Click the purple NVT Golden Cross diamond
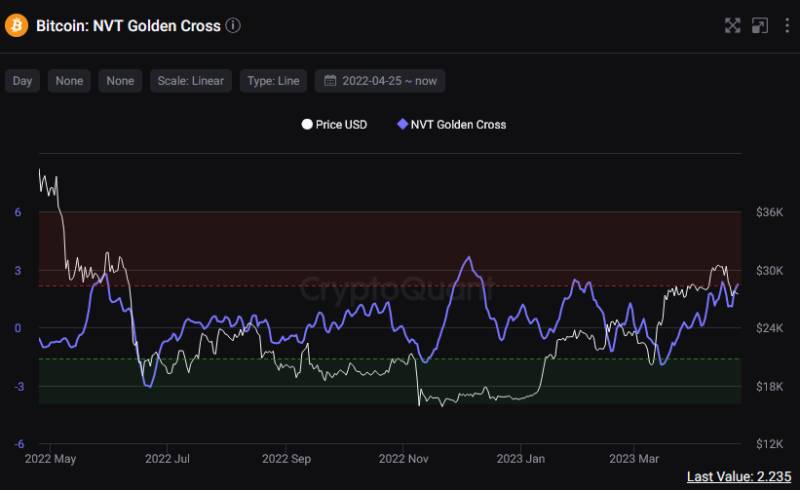800x490 pixels. (x=402, y=125)
